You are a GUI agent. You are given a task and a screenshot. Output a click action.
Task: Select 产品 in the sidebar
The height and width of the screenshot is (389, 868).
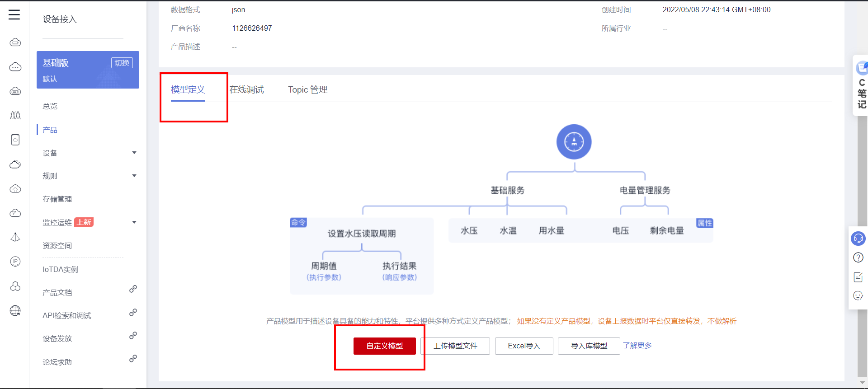(x=50, y=130)
